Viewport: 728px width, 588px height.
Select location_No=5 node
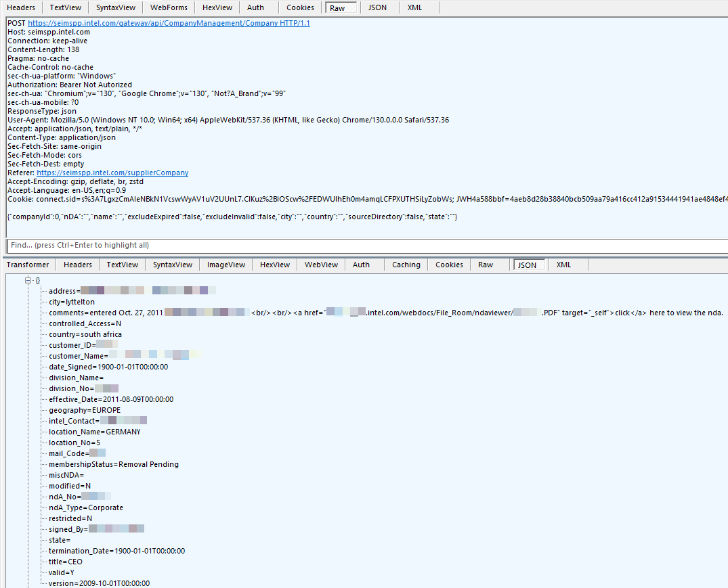74,443
